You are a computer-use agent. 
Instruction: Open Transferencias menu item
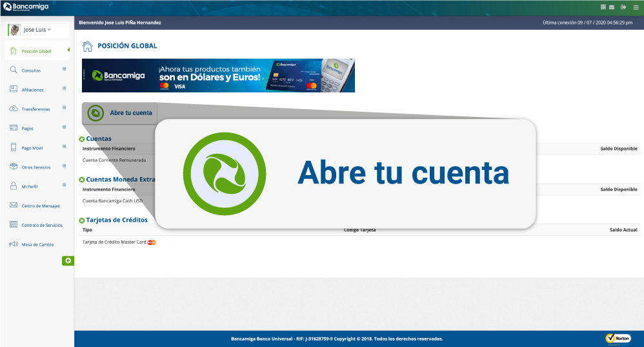pyautogui.click(x=35, y=109)
